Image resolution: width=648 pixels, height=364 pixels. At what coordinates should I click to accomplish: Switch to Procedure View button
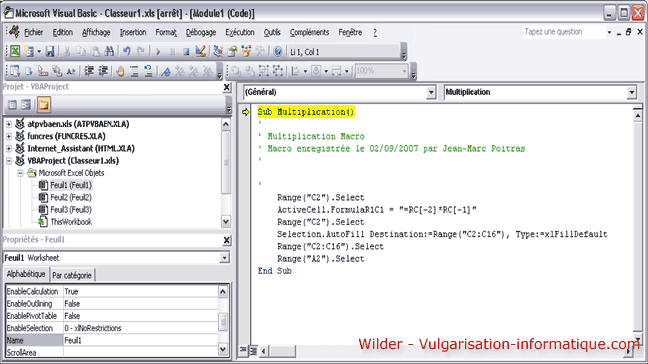coord(243,351)
